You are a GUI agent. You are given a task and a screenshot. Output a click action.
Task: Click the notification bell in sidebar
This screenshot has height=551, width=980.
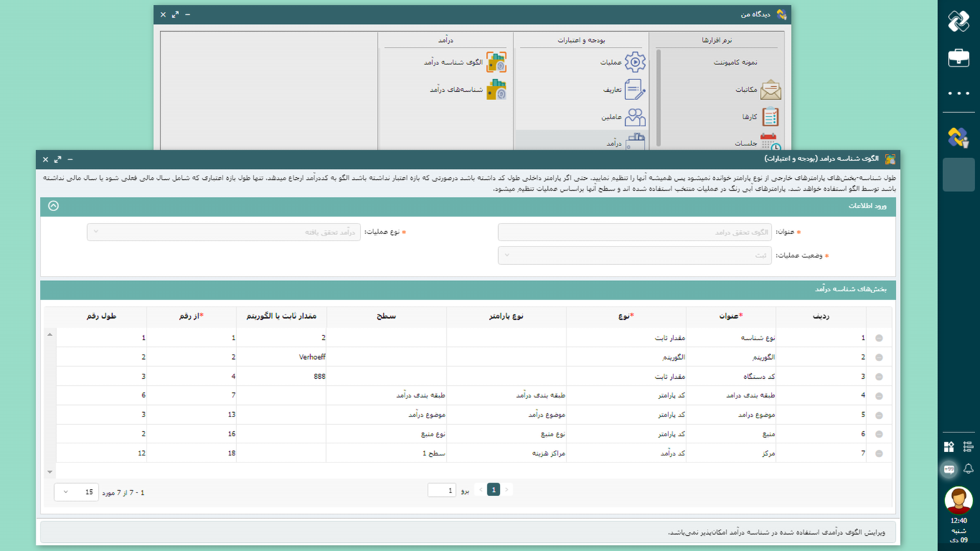tap(968, 469)
